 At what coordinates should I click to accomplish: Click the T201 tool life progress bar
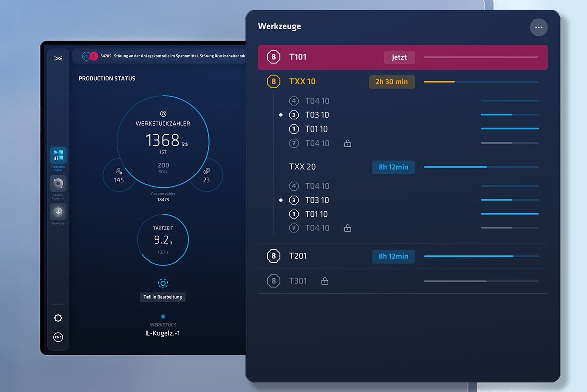(481, 256)
